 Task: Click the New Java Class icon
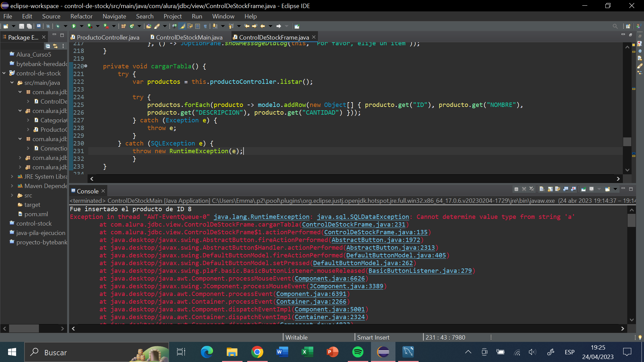coord(131,26)
